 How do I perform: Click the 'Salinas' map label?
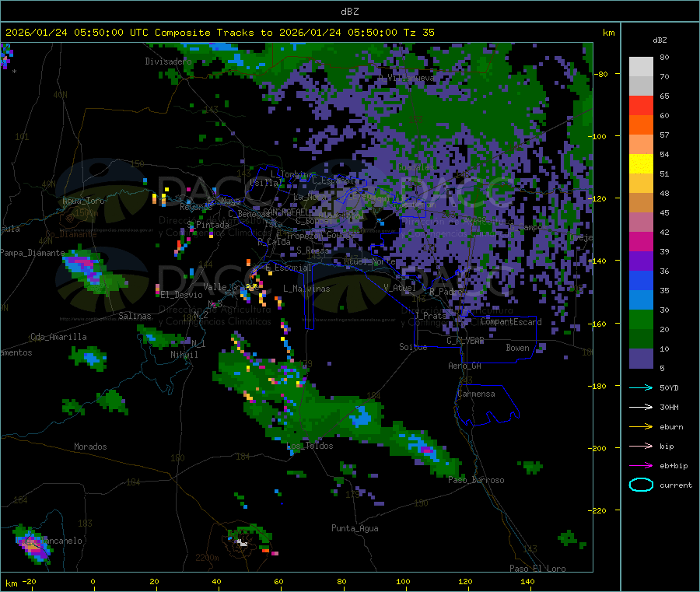[135, 316]
